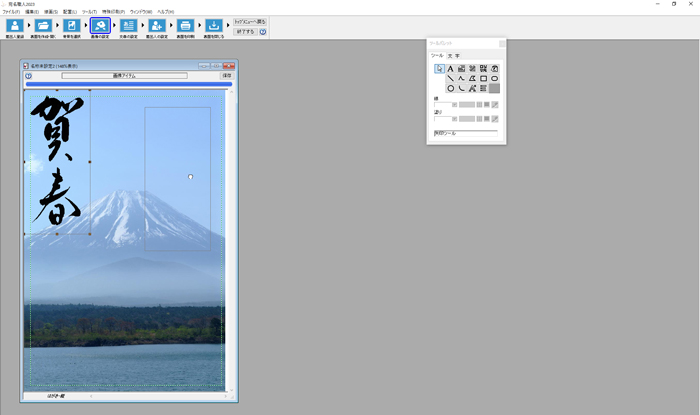Click blue help icon beside 終了する button
This screenshot has height=415, width=700.
tap(263, 32)
